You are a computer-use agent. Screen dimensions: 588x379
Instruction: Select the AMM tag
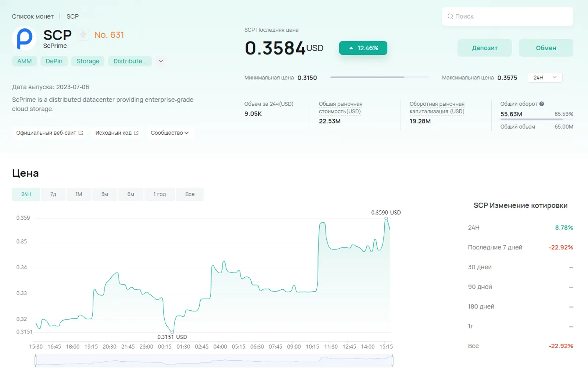(x=25, y=61)
